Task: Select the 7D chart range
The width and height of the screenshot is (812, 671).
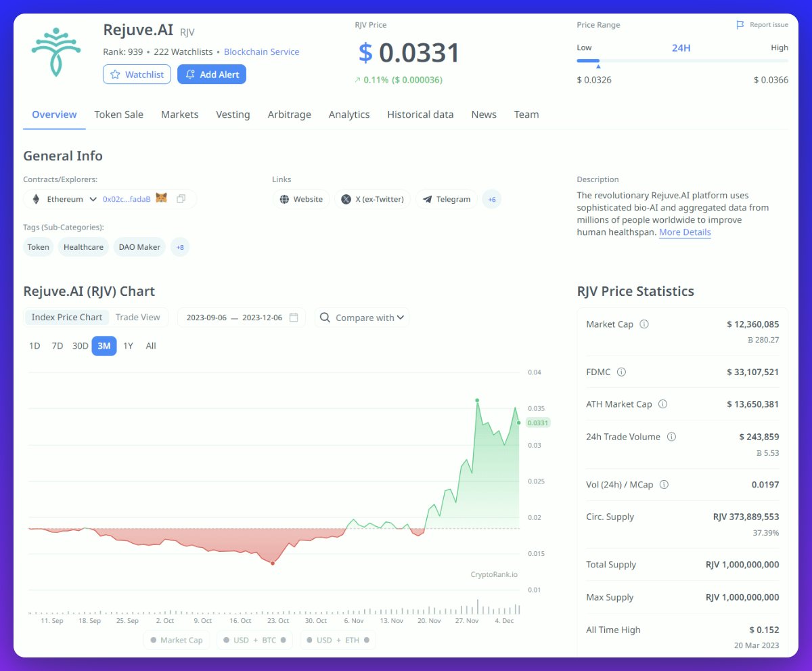Action: [x=58, y=346]
